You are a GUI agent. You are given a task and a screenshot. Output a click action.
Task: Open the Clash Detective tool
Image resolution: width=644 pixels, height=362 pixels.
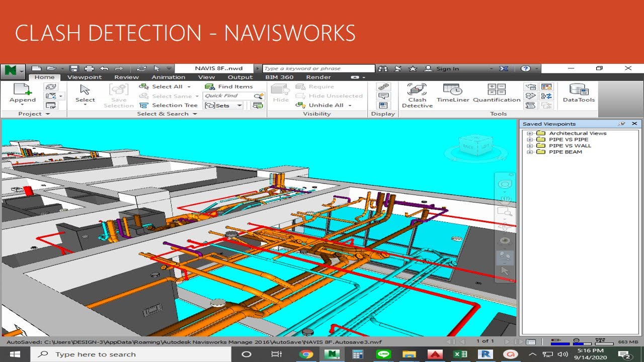click(x=417, y=96)
